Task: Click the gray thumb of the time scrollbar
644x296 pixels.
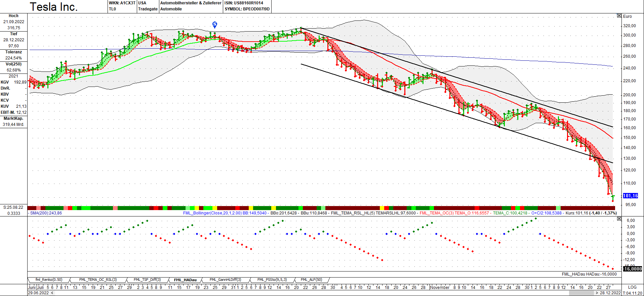Action: pos(581,293)
